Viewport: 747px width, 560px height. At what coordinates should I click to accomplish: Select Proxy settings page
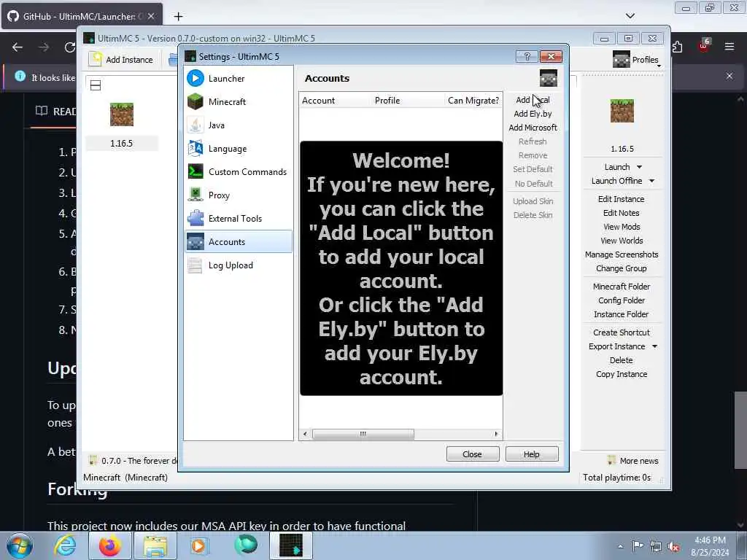(239, 195)
